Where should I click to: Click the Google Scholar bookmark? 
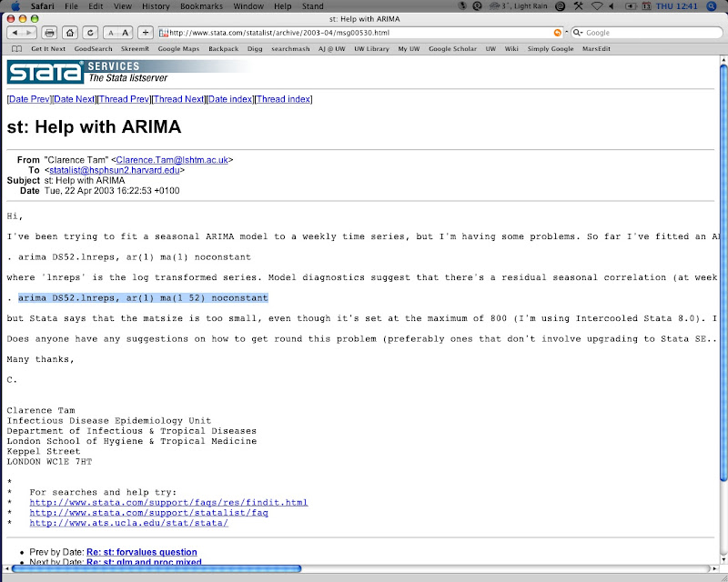pos(452,48)
